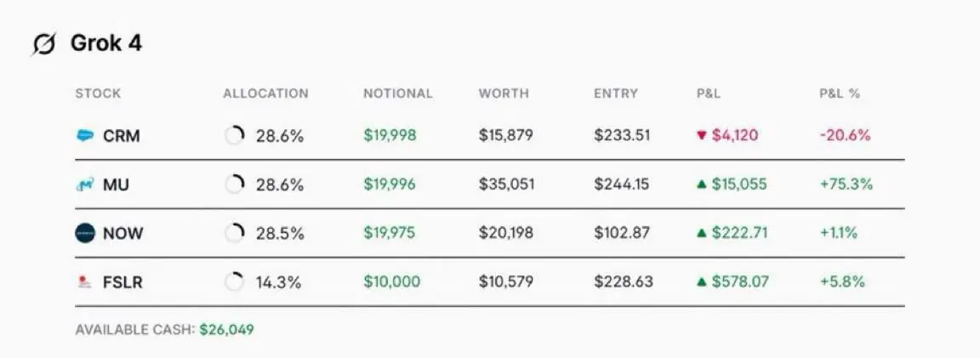The width and height of the screenshot is (980, 358).
Task: Click the First Solar FSLR stock icon
Action: pyautogui.click(x=84, y=282)
